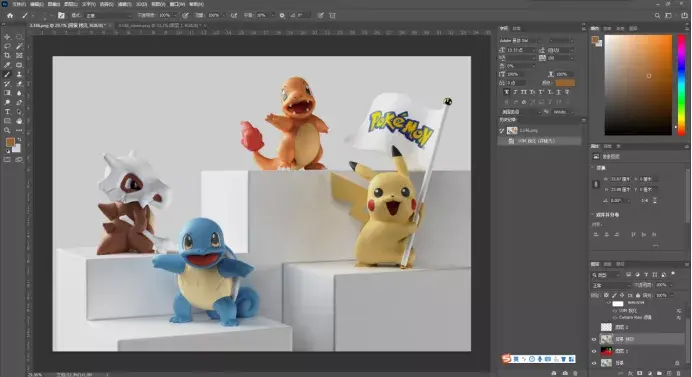Create a new layer group folder
Image resolution: width=692 pixels, height=377 pixels.
(x=659, y=373)
